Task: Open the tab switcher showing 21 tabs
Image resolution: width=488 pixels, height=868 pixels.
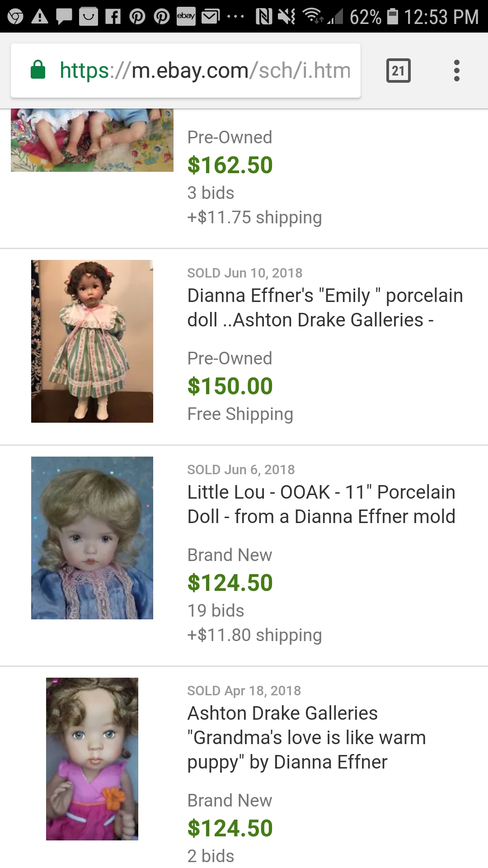Action: 398,71
